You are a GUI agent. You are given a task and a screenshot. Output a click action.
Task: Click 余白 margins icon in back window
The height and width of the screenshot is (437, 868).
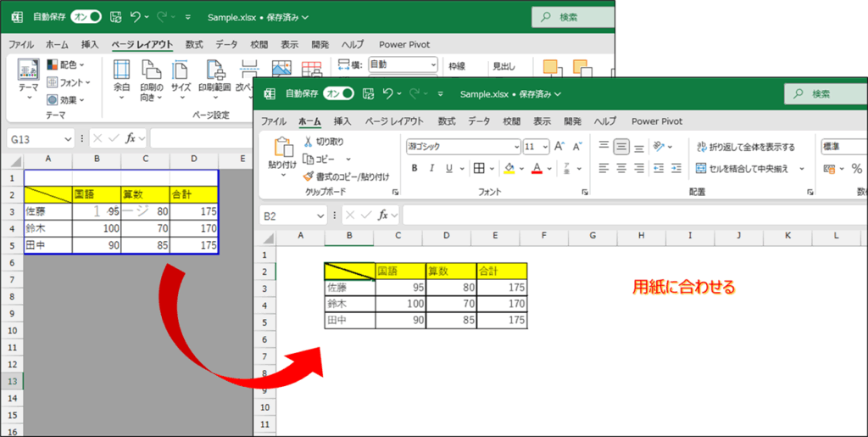click(x=121, y=70)
